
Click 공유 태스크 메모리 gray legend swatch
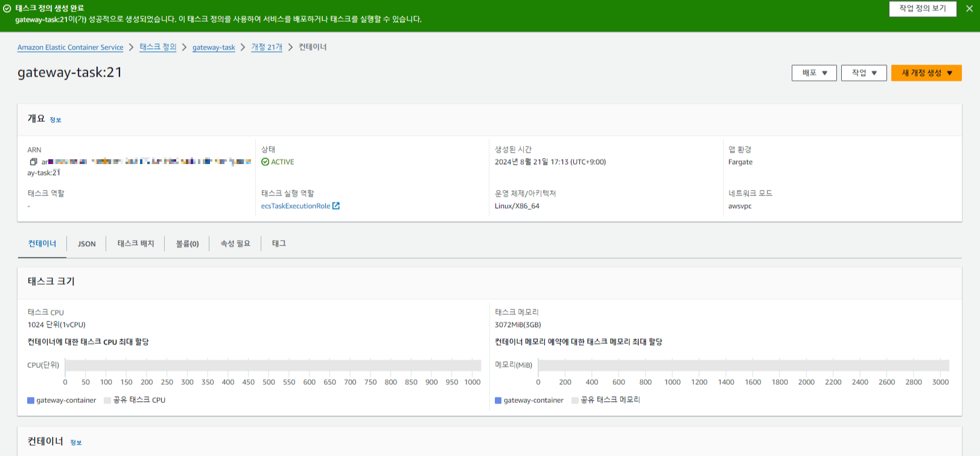tap(575, 401)
